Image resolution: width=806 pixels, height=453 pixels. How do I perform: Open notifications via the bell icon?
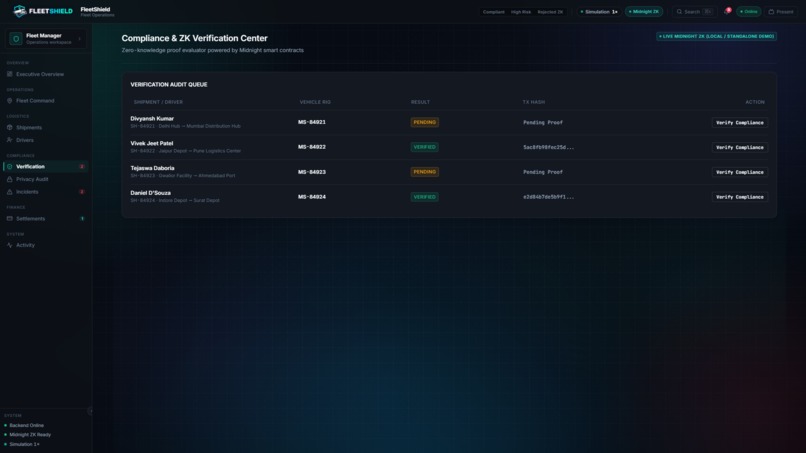[x=727, y=11]
